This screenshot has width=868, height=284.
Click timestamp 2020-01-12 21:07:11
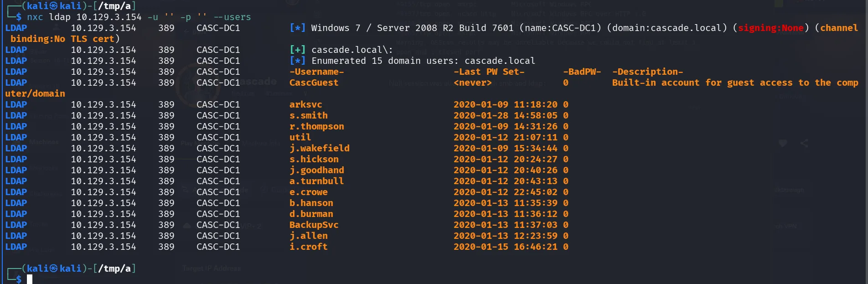pyautogui.click(x=505, y=137)
